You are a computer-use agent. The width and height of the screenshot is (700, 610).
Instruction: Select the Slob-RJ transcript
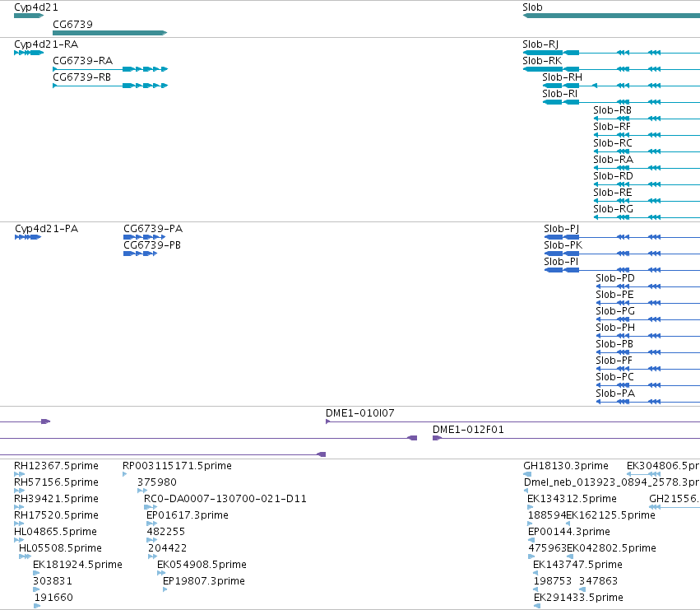point(611,53)
